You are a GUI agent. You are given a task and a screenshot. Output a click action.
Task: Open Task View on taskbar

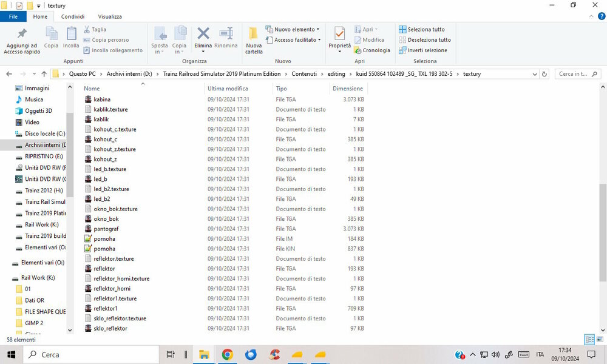171,354
